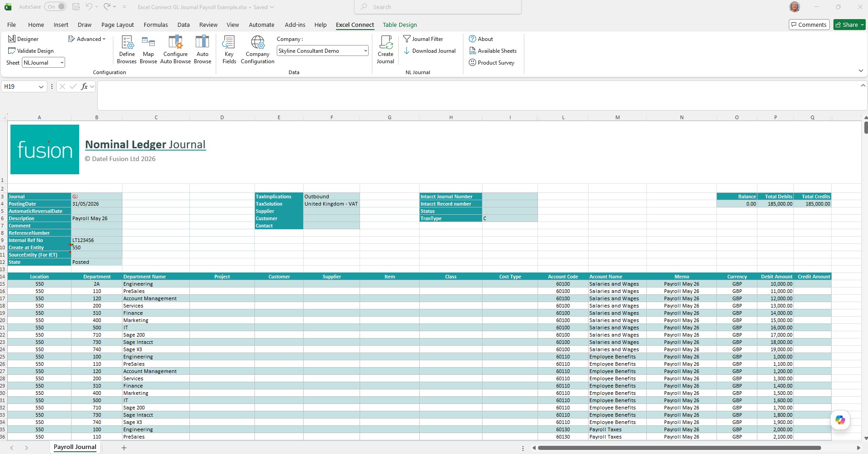The width and height of the screenshot is (868, 454).
Task: Click the vertical scrollbar down arrow
Action: pyautogui.click(x=865, y=438)
